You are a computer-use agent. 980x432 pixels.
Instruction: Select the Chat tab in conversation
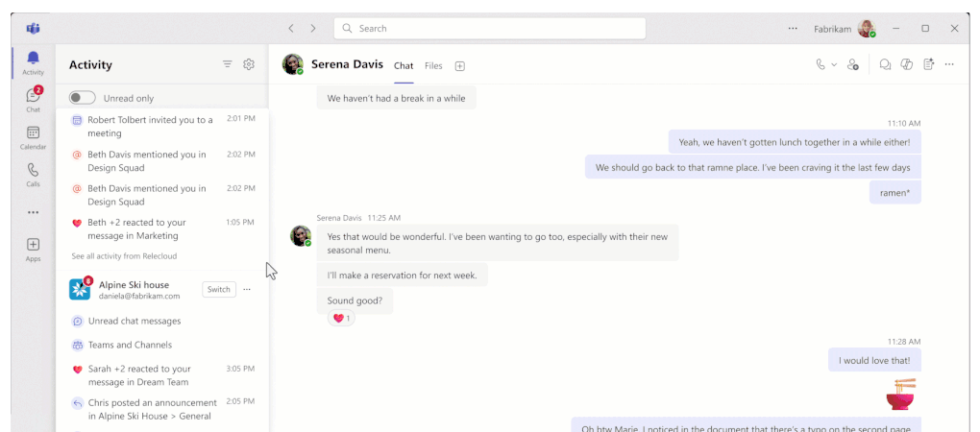(x=404, y=66)
